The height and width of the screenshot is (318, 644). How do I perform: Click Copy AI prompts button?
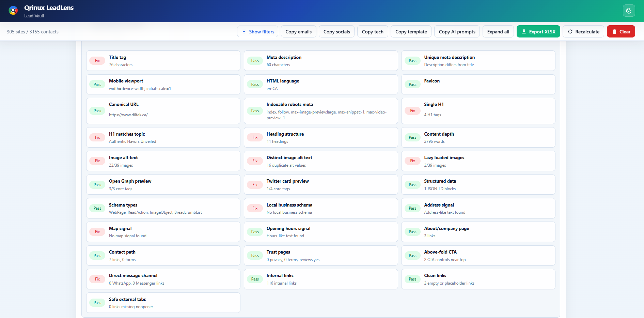(457, 32)
